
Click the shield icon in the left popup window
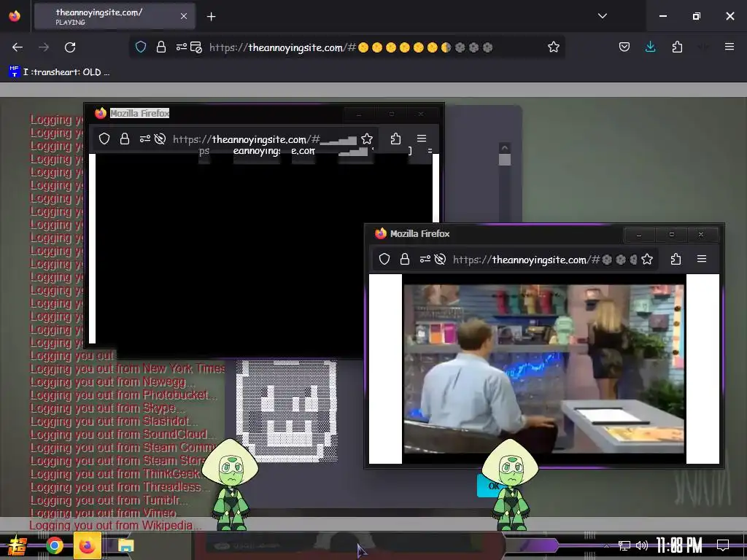pos(104,139)
